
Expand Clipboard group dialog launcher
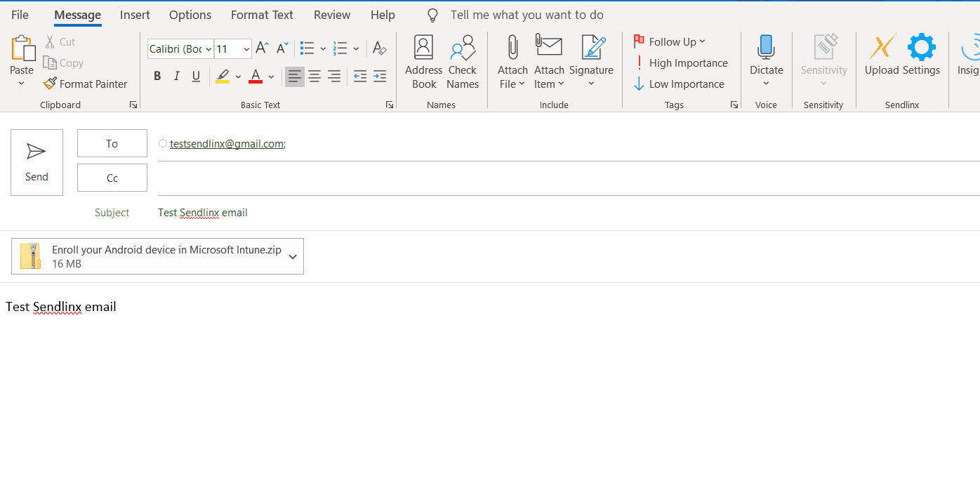(133, 105)
